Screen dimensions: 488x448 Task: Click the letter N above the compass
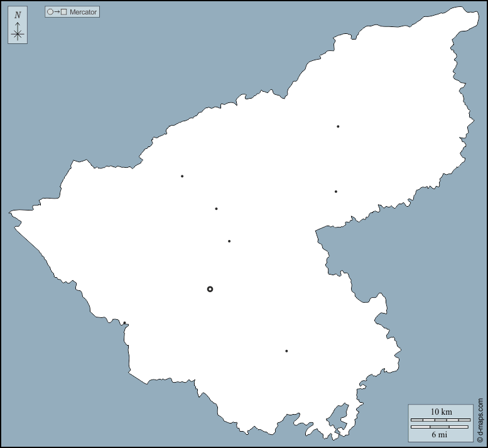[18, 15]
